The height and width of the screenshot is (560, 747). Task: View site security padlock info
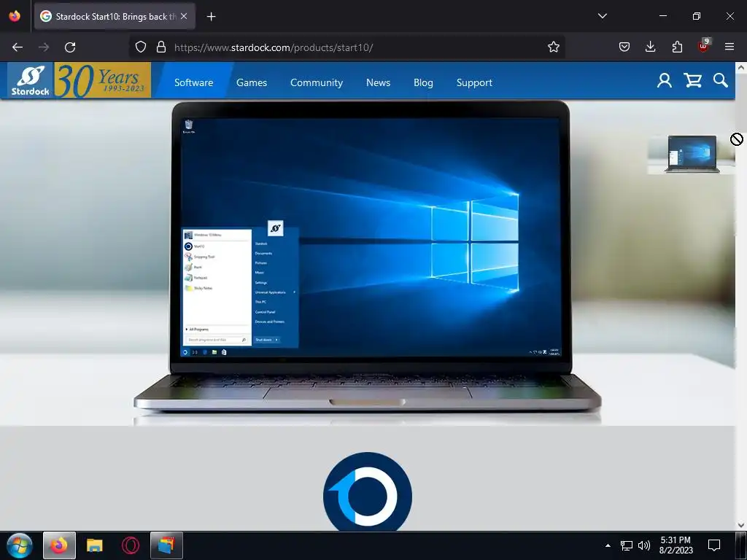(161, 47)
